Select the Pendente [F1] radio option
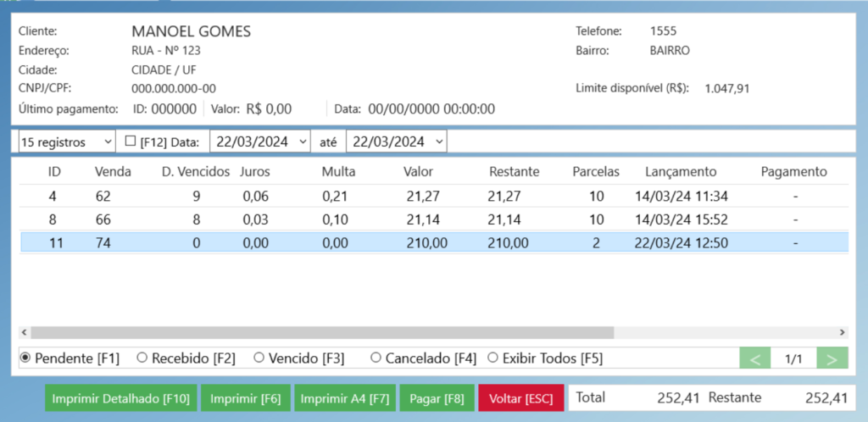Screen dimensions: 868x422 coord(25,358)
